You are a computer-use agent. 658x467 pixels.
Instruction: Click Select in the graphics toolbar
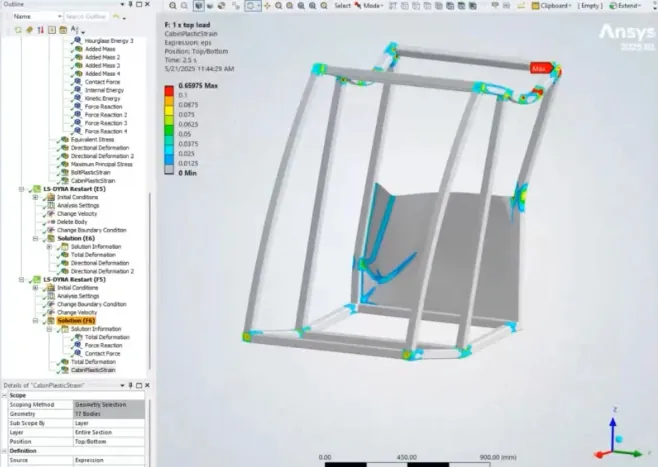click(342, 6)
